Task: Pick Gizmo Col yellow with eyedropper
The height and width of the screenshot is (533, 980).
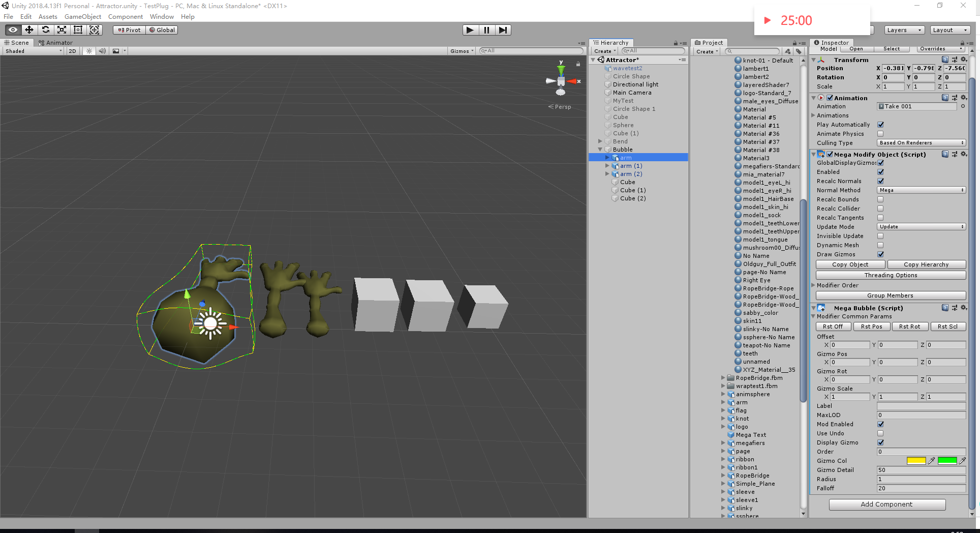Action: (x=931, y=461)
